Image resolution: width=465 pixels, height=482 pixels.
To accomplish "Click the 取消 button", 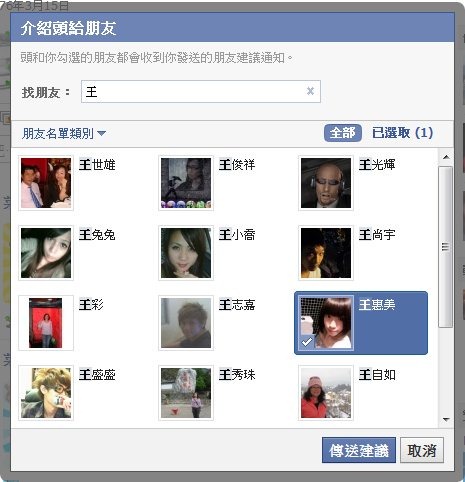I will pos(422,450).
